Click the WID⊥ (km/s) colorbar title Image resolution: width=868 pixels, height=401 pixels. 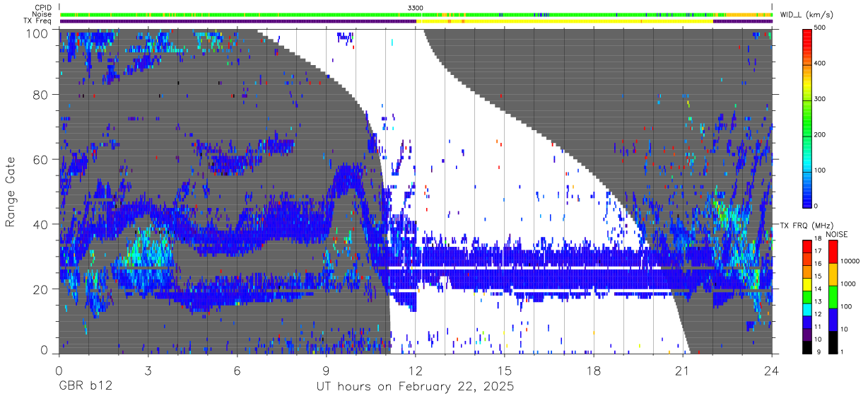point(806,14)
